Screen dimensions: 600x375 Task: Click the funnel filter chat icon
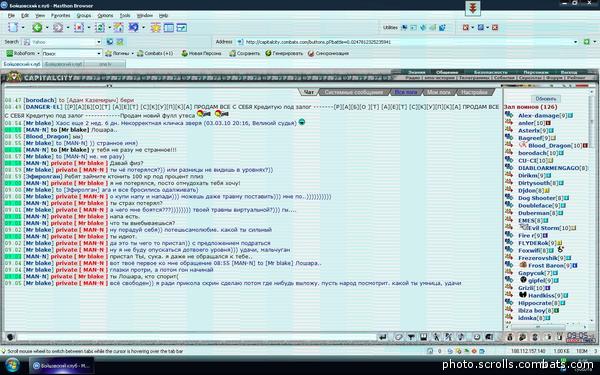(x=411, y=337)
